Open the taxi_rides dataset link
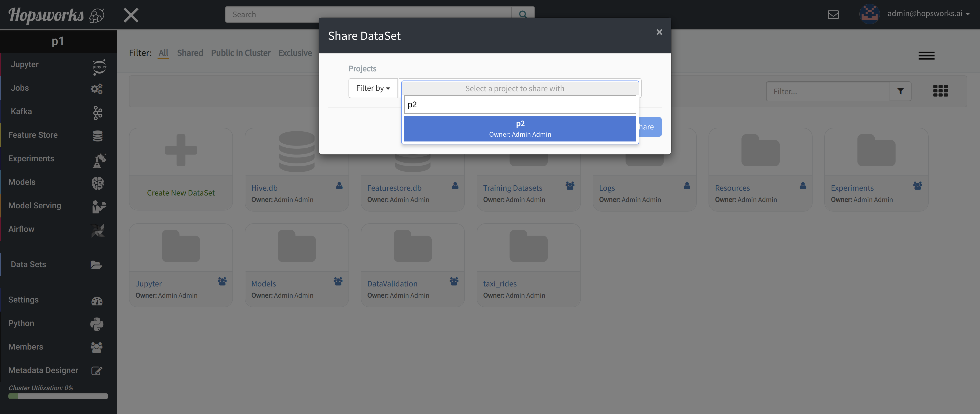 [500, 284]
